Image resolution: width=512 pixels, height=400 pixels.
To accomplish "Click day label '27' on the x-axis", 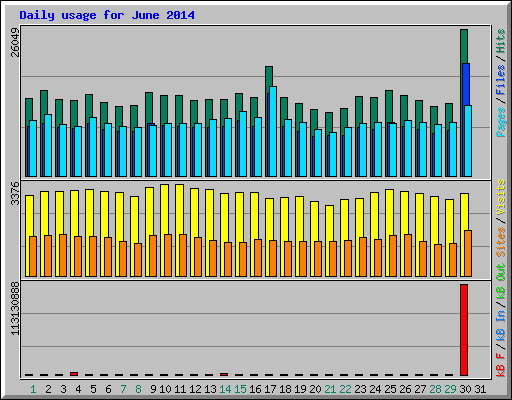I will (x=420, y=389).
